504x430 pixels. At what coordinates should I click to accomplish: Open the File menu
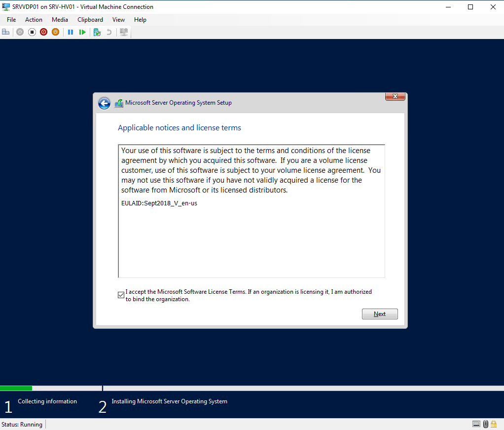(x=11, y=20)
